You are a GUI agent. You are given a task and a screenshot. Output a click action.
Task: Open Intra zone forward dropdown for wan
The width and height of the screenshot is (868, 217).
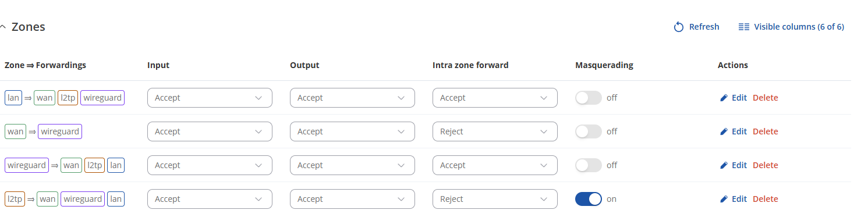(x=495, y=131)
